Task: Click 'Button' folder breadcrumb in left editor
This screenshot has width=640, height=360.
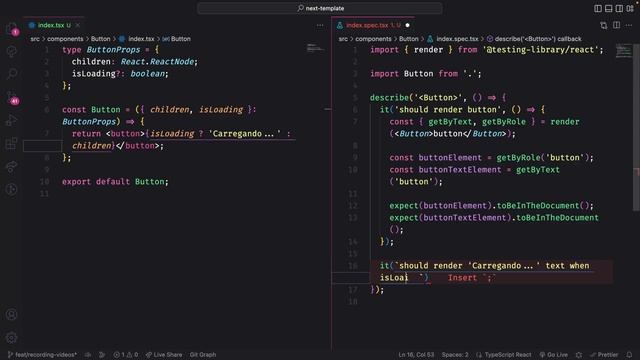Action: coord(100,39)
